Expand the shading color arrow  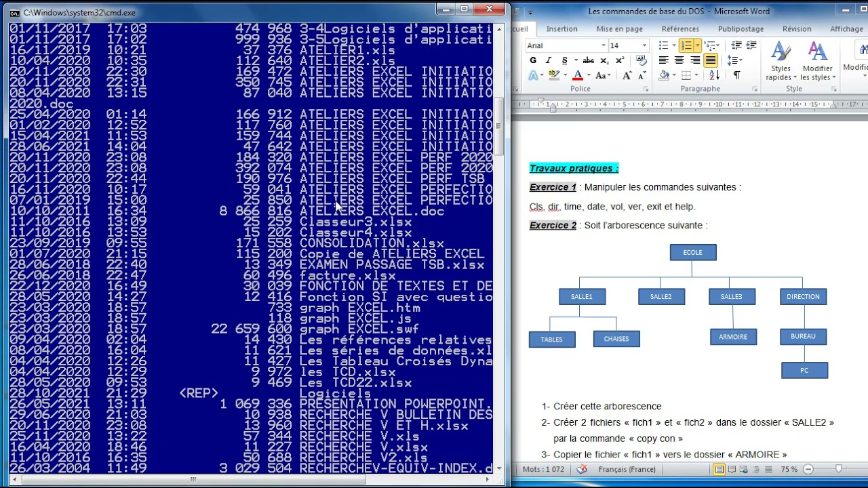tap(674, 75)
